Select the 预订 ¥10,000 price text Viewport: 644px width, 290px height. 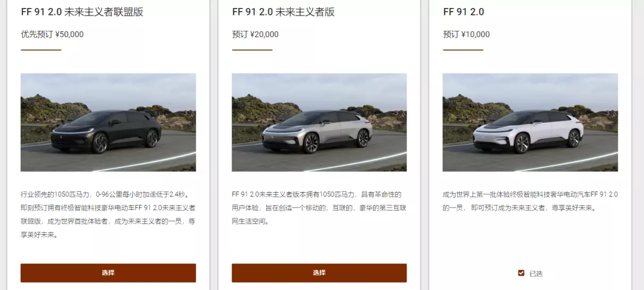pyautogui.click(x=466, y=35)
